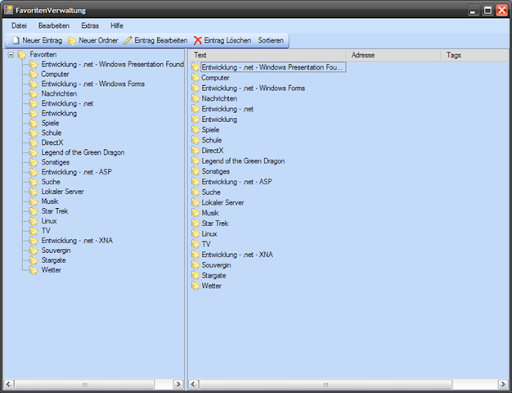Open the Hilfe menu

[x=117, y=26]
